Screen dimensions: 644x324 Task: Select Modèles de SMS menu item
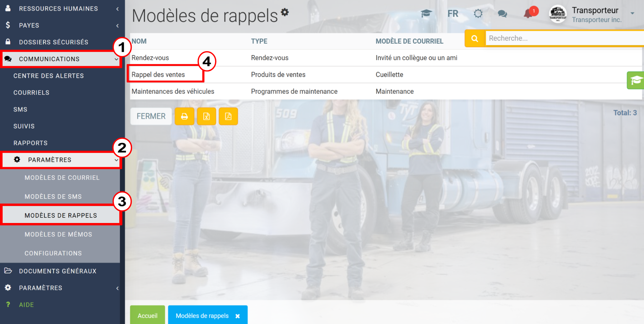pos(53,196)
